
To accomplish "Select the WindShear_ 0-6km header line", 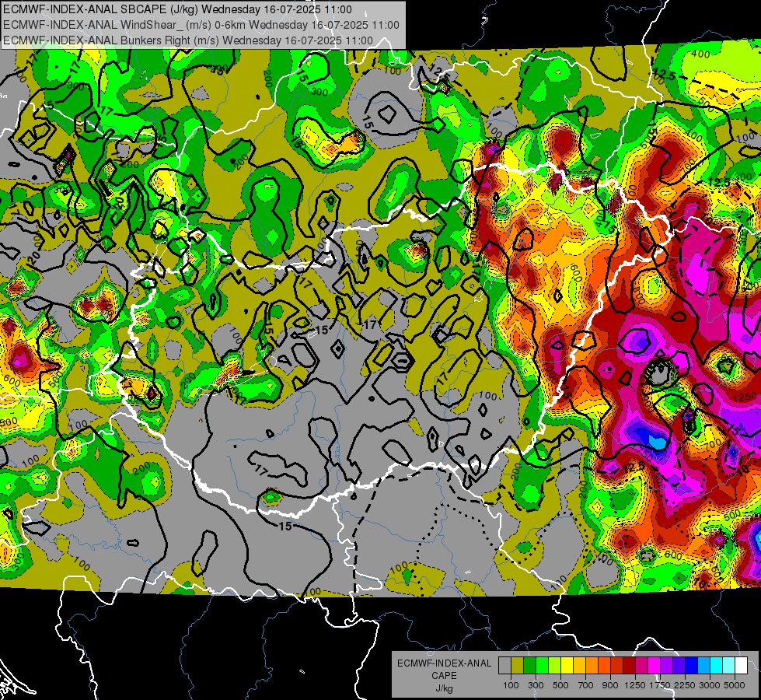I will [201, 25].
